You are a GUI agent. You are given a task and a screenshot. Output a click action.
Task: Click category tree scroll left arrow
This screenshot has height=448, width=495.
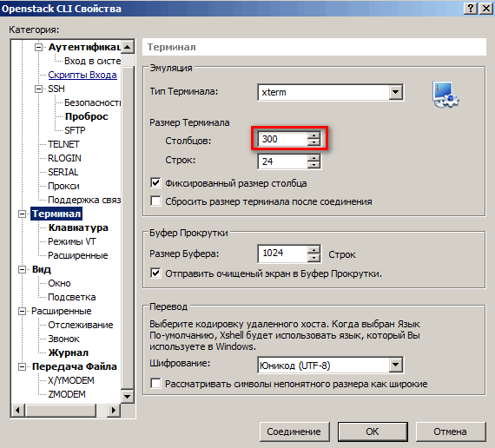tap(18, 410)
